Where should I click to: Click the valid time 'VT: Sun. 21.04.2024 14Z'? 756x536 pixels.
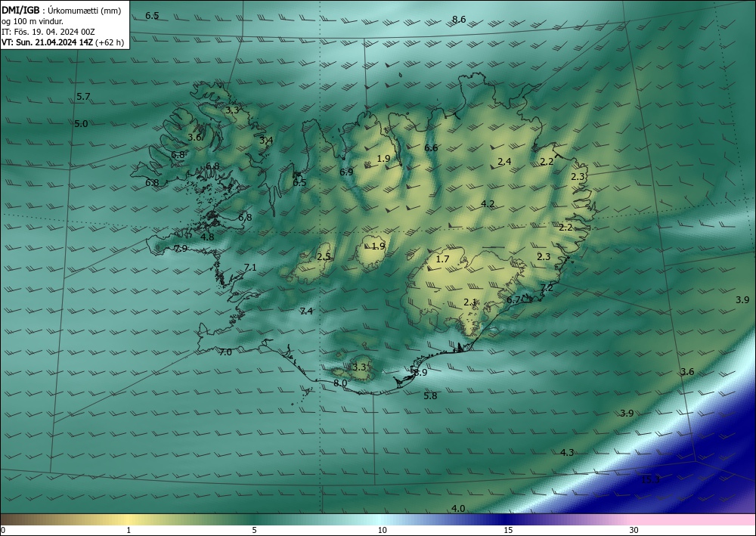pos(47,42)
